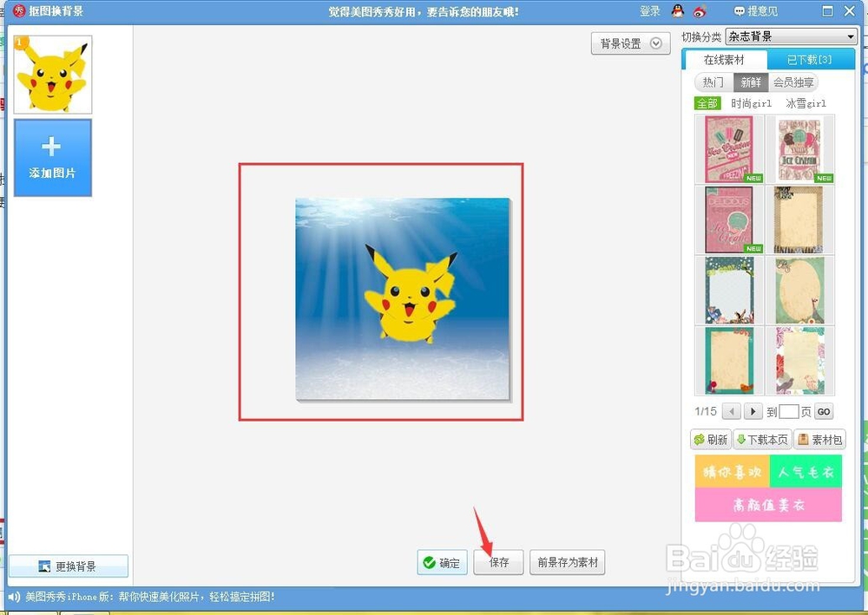Switch to the 已下载[3] tab
868x615 pixels.
click(x=810, y=60)
